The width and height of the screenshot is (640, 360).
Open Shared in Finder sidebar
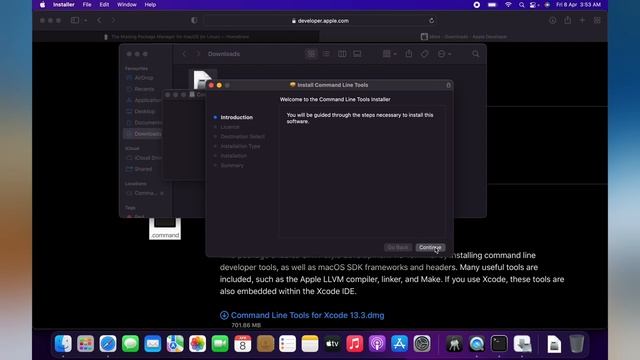tap(143, 169)
